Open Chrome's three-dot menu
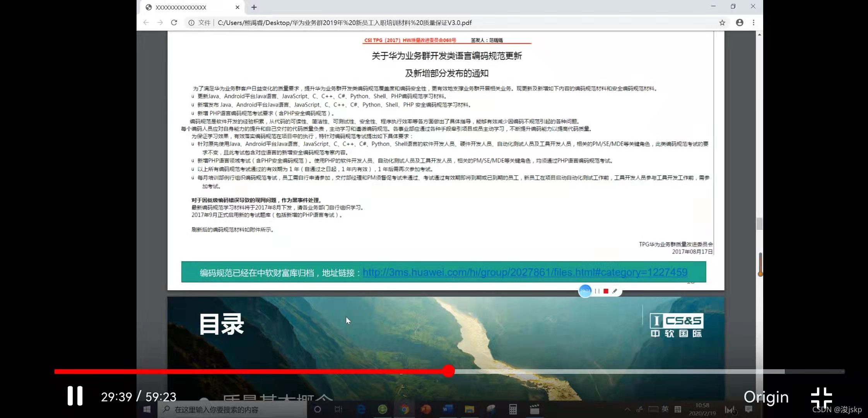Image resolution: width=868 pixels, height=418 pixels. (x=754, y=22)
